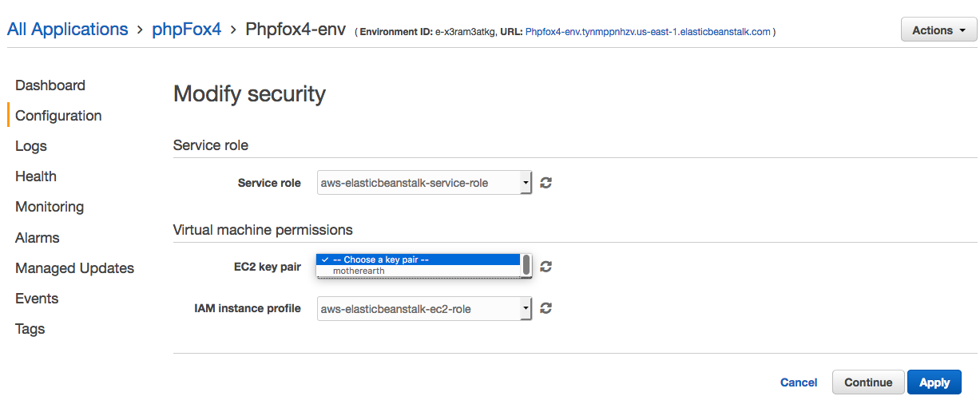Screen dimensions: 980x408
Task: Go to All Applications breadcrumb
Action: coord(68,30)
